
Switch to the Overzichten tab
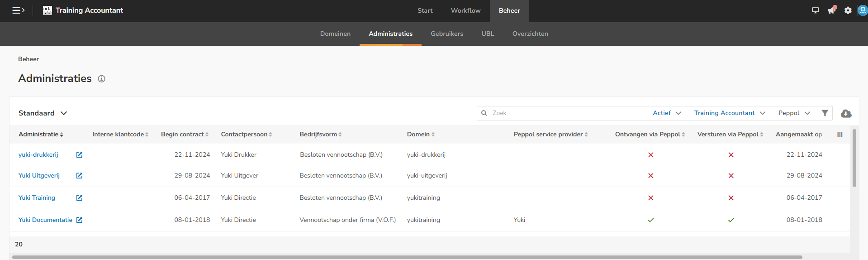[x=530, y=34]
